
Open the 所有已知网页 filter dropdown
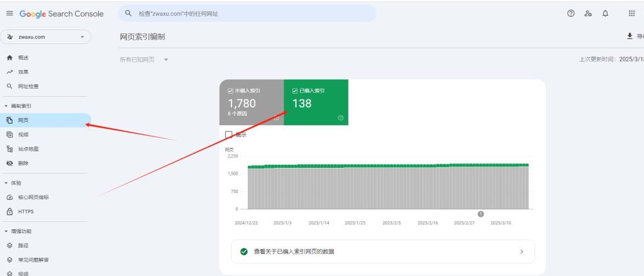click(144, 60)
